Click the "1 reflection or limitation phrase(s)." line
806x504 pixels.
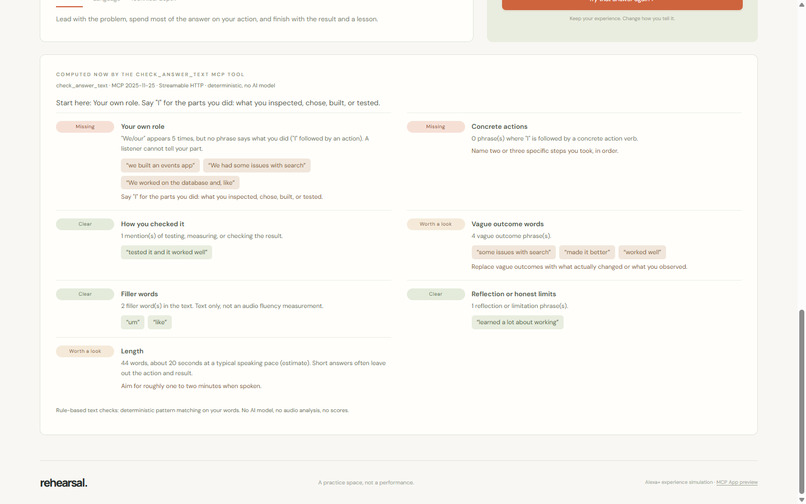point(520,306)
